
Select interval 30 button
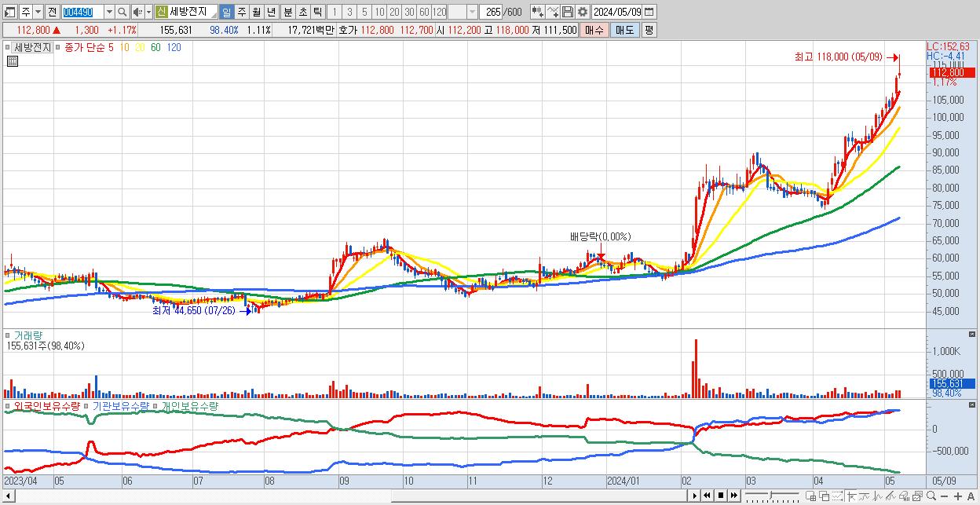pyautogui.click(x=409, y=12)
